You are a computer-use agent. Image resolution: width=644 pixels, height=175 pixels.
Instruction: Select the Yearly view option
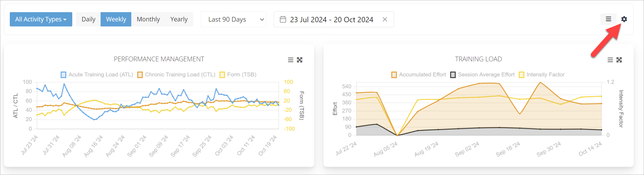click(x=179, y=19)
